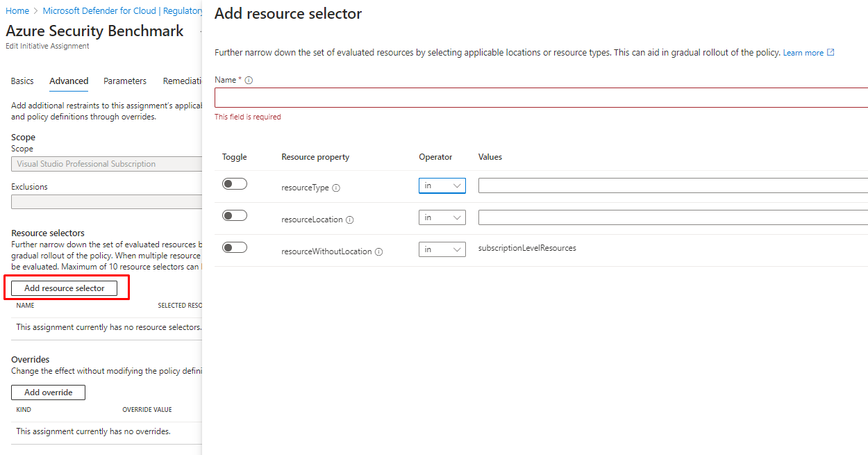Switch to the Basics tab
868x455 pixels.
point(22,81)
